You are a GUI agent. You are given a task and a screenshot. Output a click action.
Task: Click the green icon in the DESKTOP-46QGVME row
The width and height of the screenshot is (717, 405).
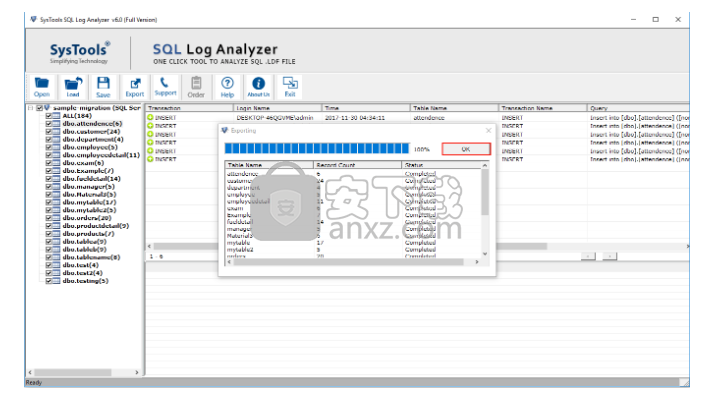[150, 117]
